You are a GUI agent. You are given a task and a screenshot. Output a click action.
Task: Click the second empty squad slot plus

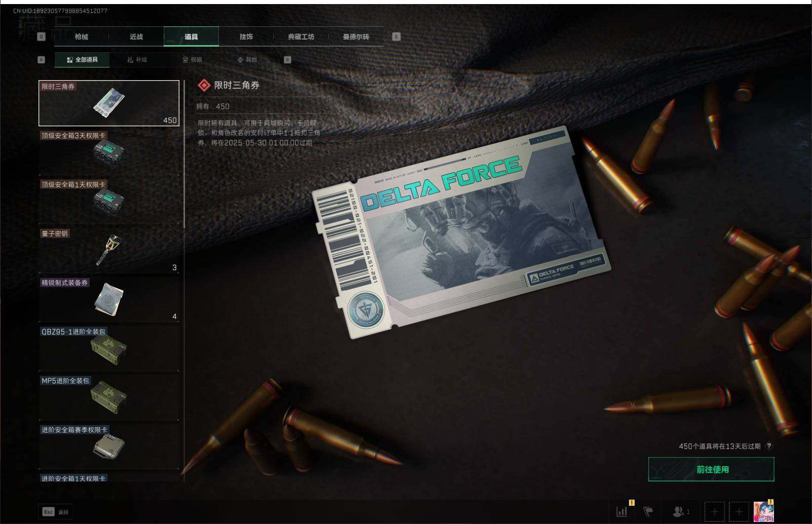tap(739, 512)
